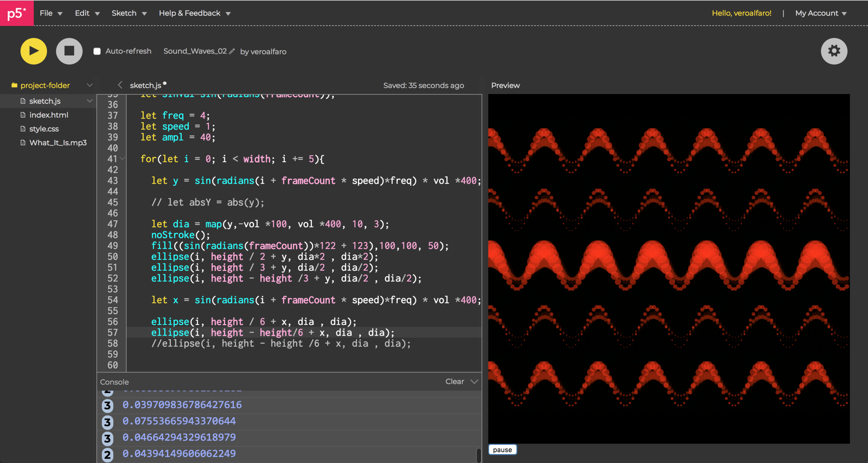Open the Sketch menu
This screenshot has height=463, width=868.
click(129, 13)
